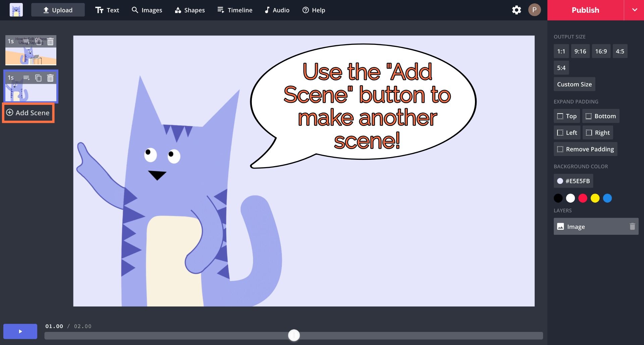Pick the yellow background color swatch
The height and width of the screenshot is (345, 644).
point(595,198)
